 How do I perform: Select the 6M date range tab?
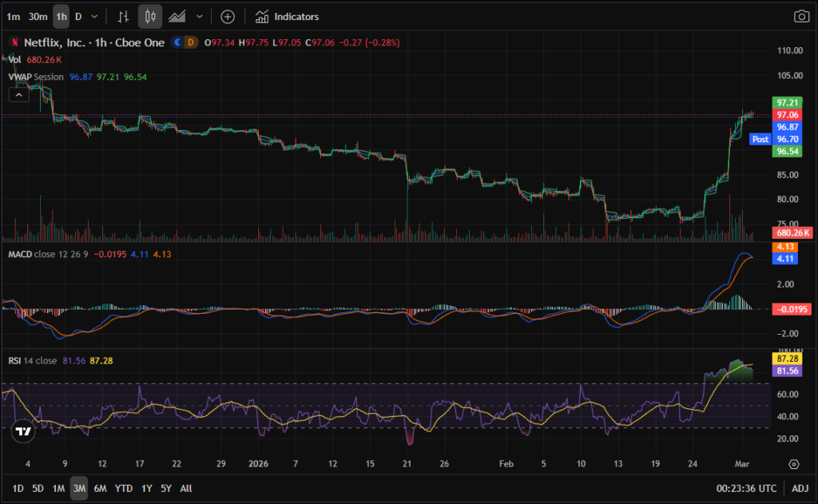click(100, 488)
